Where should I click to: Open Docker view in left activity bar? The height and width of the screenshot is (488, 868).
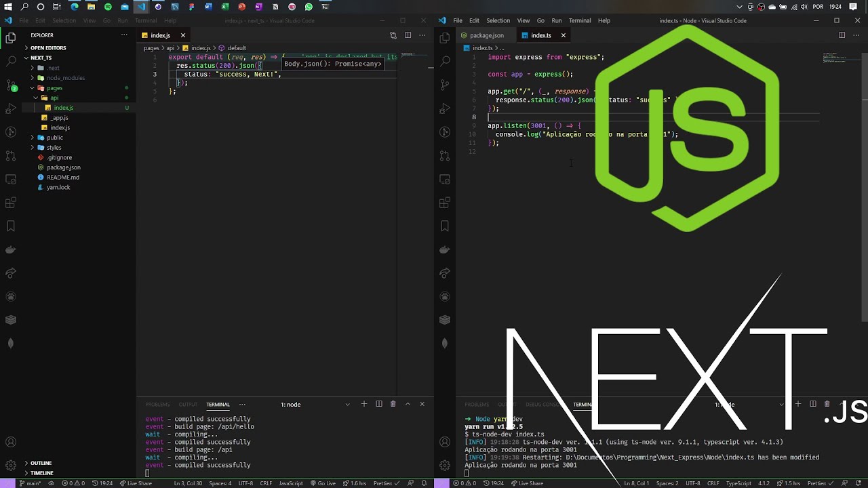(10, 249)
